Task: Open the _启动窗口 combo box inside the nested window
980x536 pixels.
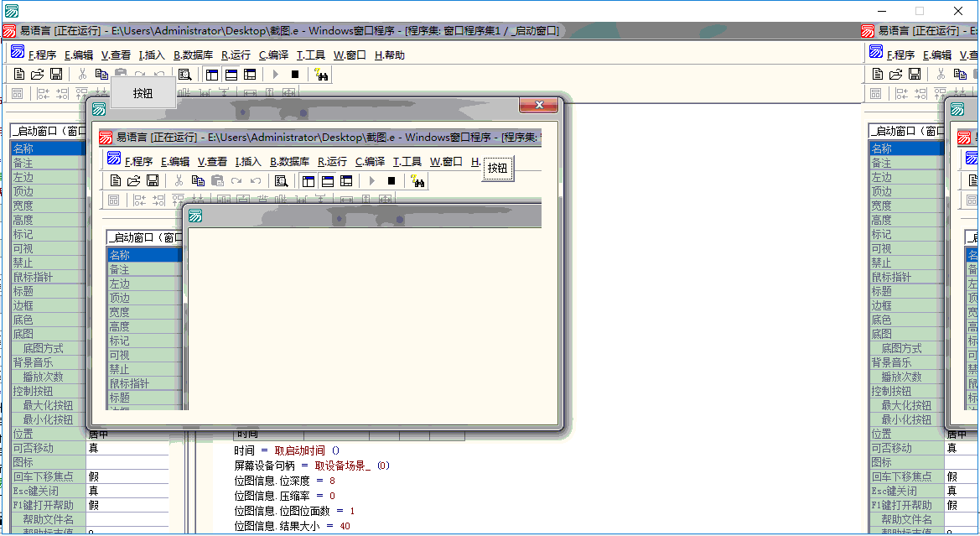Action: pyautogui.click(x=145, y=237)
